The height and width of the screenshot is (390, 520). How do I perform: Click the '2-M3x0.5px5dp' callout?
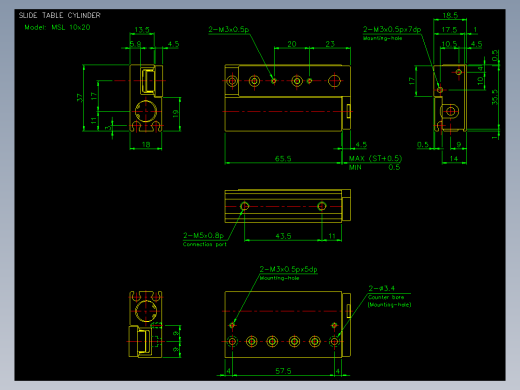[288, 269]
